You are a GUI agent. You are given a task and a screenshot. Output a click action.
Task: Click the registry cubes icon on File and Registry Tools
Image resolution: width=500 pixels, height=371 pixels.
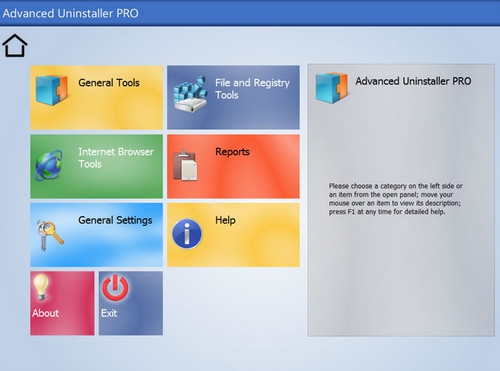pyautogui.click(x=190, y=95)
